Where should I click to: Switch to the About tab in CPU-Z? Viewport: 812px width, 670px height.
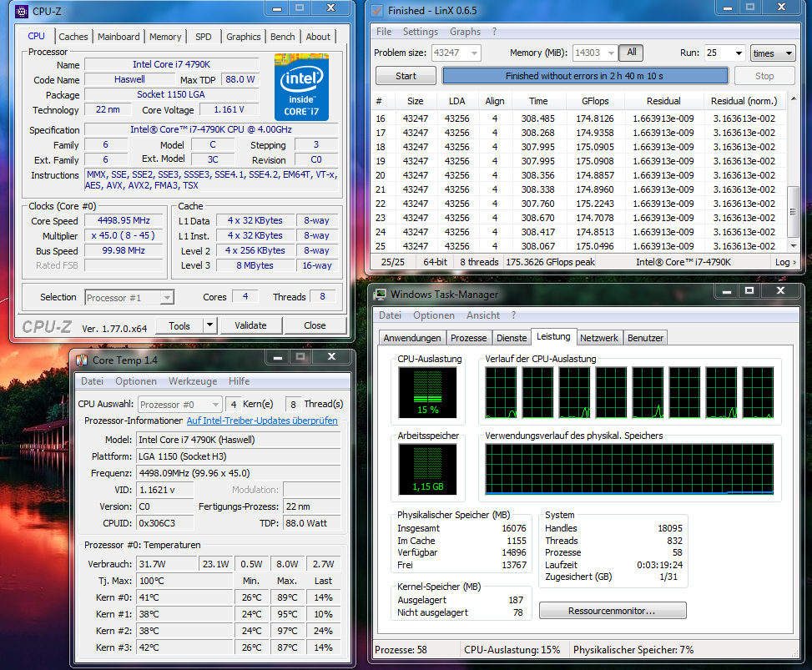(x=317, y=37)
